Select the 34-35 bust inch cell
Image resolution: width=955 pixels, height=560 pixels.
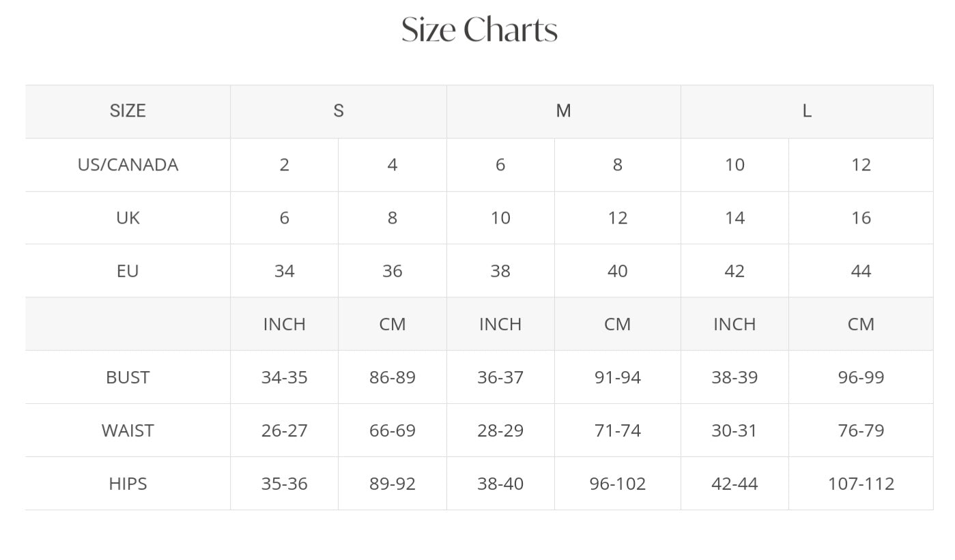[x=284, y=377]
